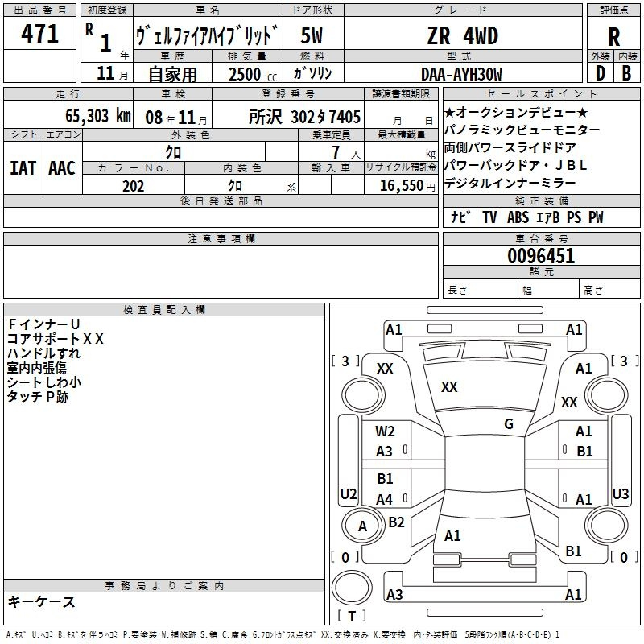
Task: Click the air conditioner value AAC
Action: (62, 168)
